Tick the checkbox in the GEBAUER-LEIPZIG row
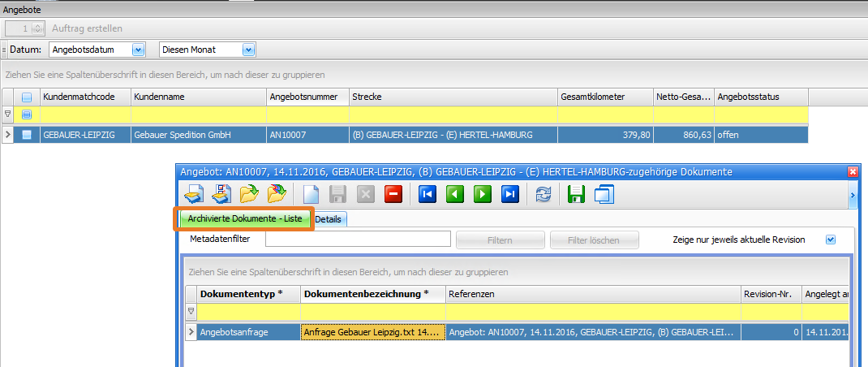This screenshot has height=367, width=868. (x=27, y=135)
